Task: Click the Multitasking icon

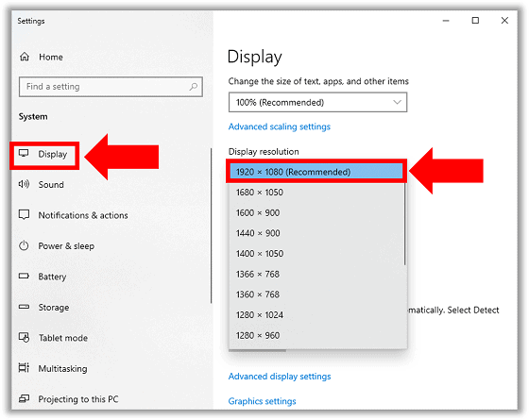Action: coord(24,368)
